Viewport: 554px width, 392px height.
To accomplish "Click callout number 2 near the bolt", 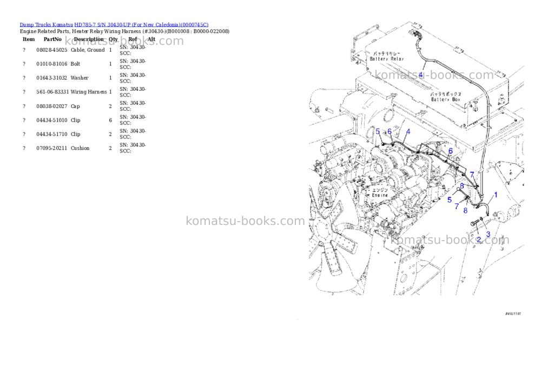I will point(479,240).
